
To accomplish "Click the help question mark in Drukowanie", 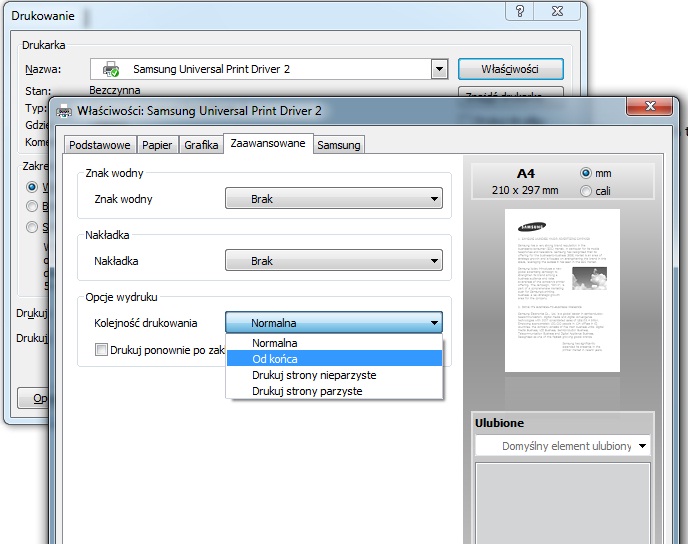I will pyautogui.click(x=520, y=11).
